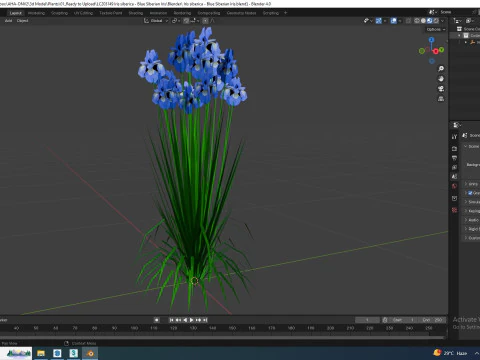Toggle the camera view icon
The image size is (480, 360).
[x=441, y=89]
